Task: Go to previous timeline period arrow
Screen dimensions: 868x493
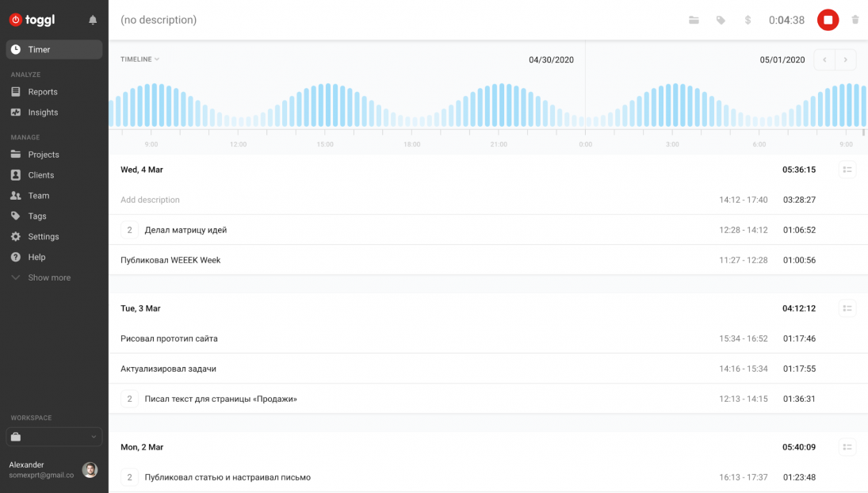Action: (x=824, y=59)
